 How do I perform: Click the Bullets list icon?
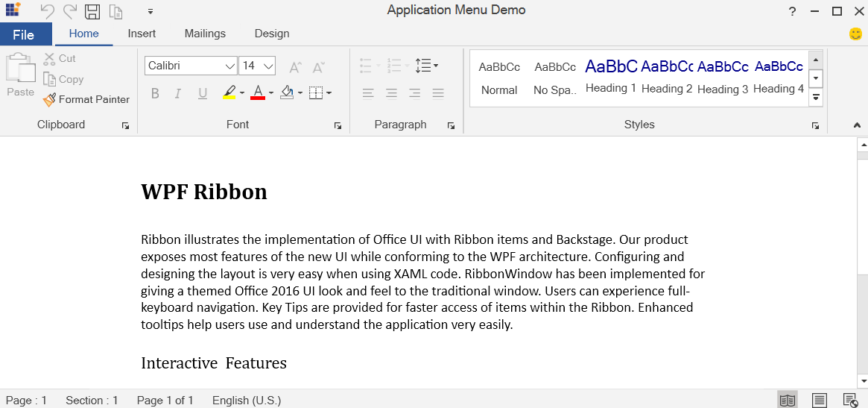365,66
